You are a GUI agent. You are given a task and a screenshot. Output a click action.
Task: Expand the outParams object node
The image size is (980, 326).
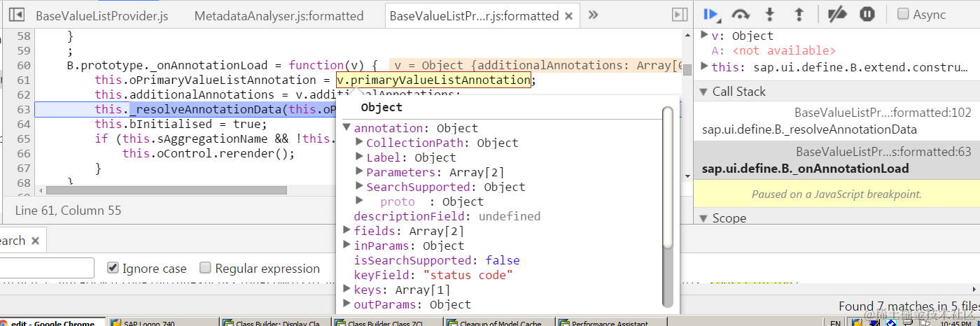coord(346,304)
